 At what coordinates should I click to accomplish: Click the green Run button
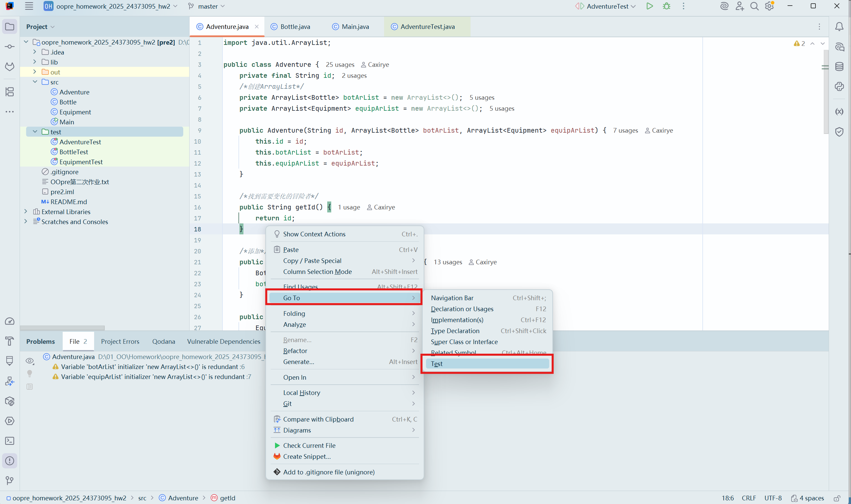[649, 6]
